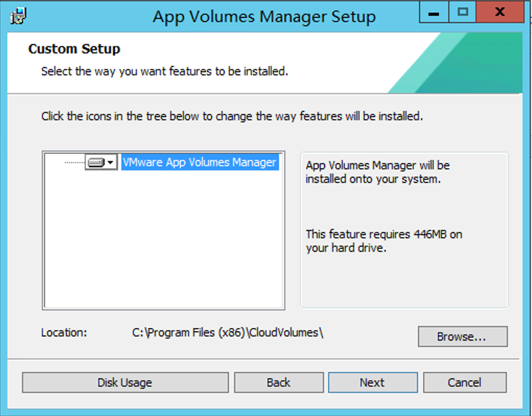Open the feature install dropdown arrow
Image resolution: width=532 pixels, height=416 pixels.
click(110, 163)
